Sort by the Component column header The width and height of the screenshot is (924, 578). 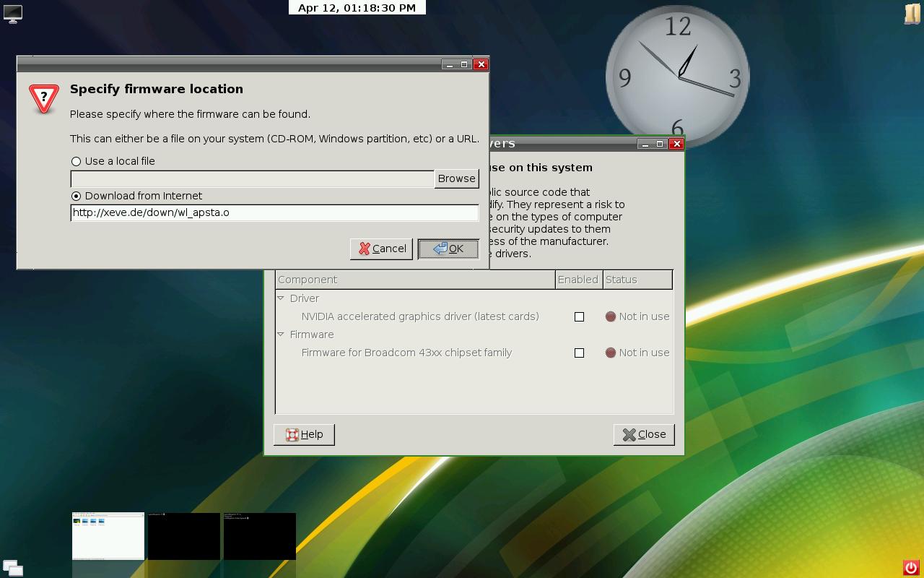tap(415, 280)
